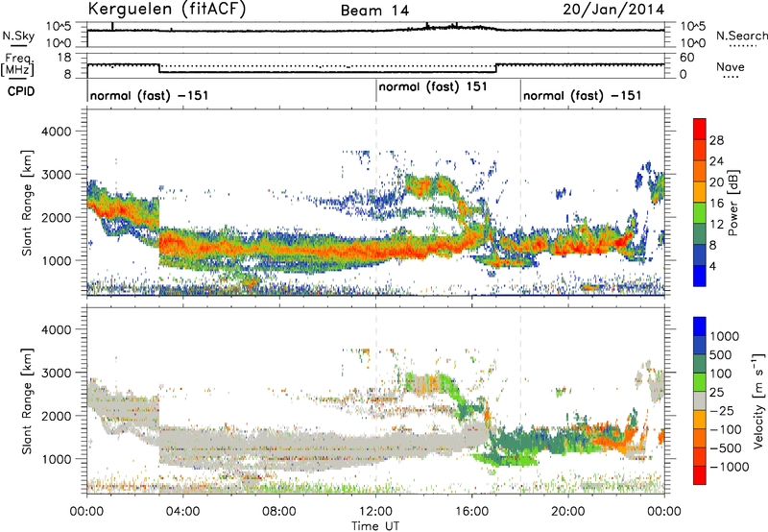Click the '-100' velocity scale value
This screenshot has width=768, height=532.
[x=726, y=429]
